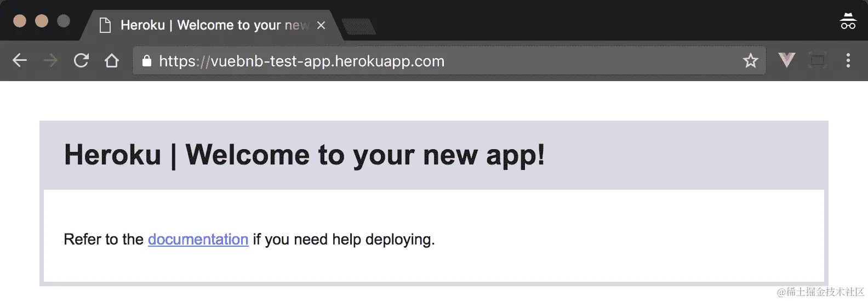
Task: Click the square extension icon beside Vue
Action: coord(817,60)
